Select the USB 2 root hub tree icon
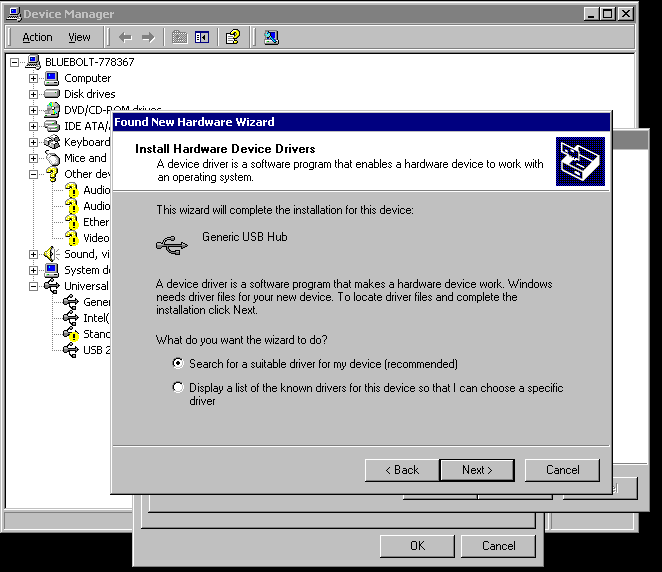The width and height of the screenshot is (662, 572). (71, 350)
